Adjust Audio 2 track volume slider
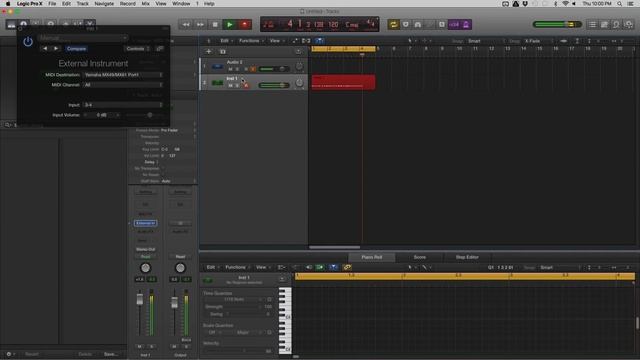640x360 pixels. 274,69
